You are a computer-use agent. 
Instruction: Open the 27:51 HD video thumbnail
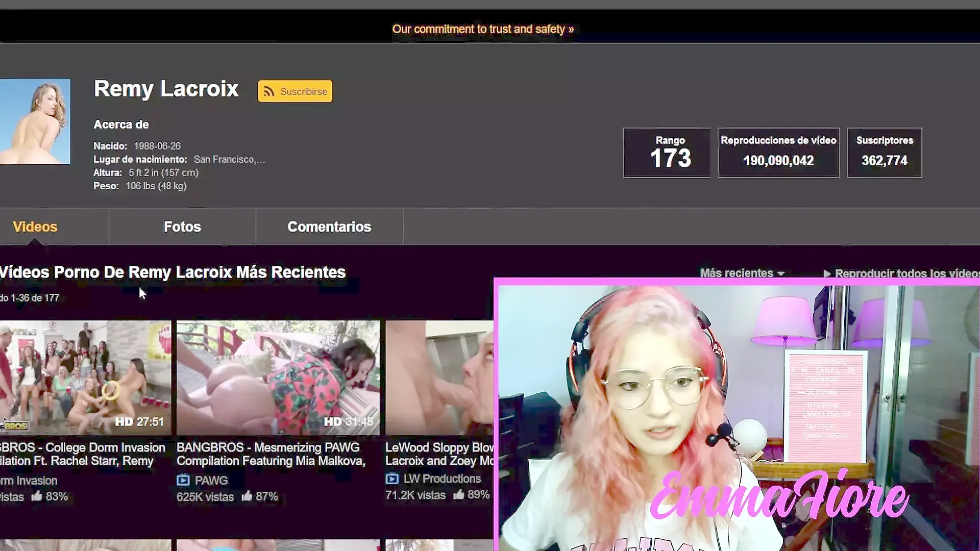(x=85, y=378)
